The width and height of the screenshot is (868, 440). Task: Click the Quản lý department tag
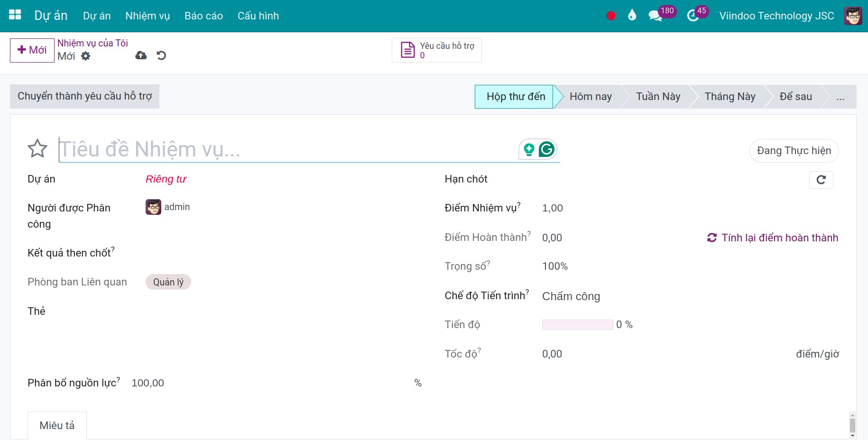pos(168,282)
